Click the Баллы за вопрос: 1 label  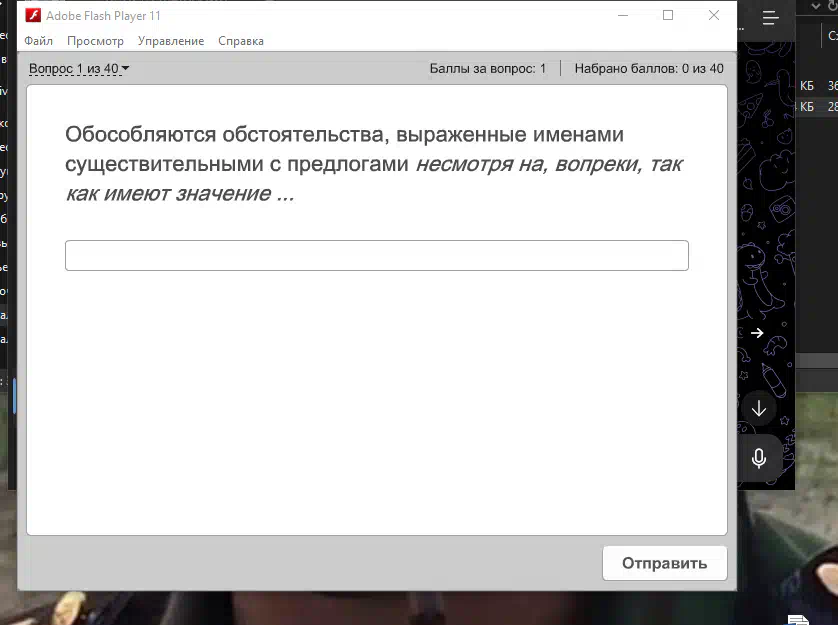coord(487,68)
